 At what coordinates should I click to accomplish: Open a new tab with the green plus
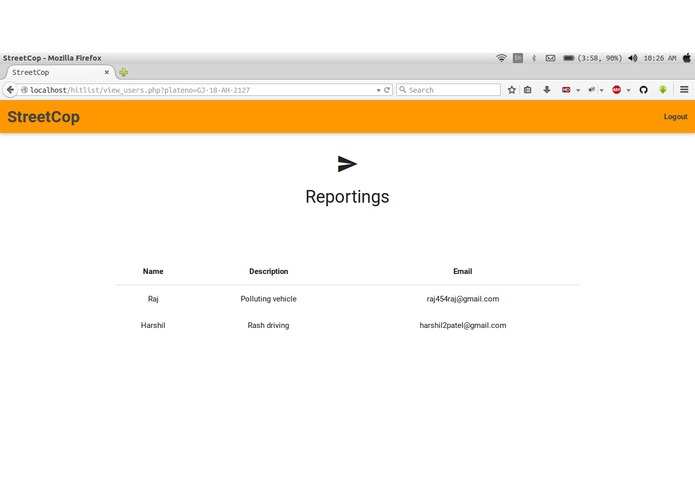[x=124, y=72]
